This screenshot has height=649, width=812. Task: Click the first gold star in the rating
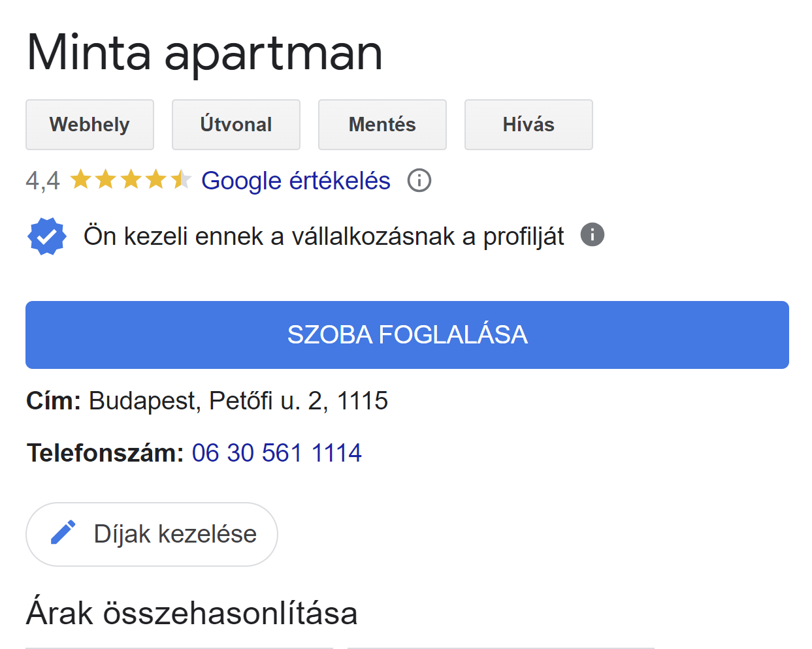[82, 181]
